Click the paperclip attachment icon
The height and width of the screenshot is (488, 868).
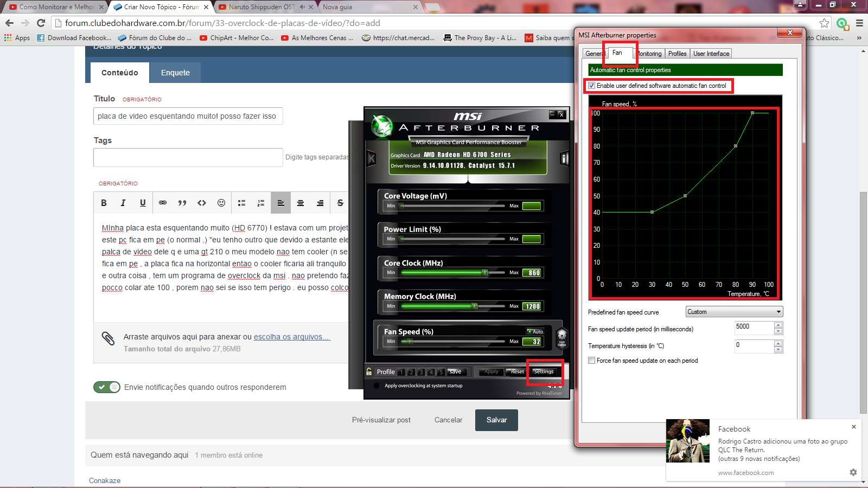pyautogui.click(x=108, y=338)
